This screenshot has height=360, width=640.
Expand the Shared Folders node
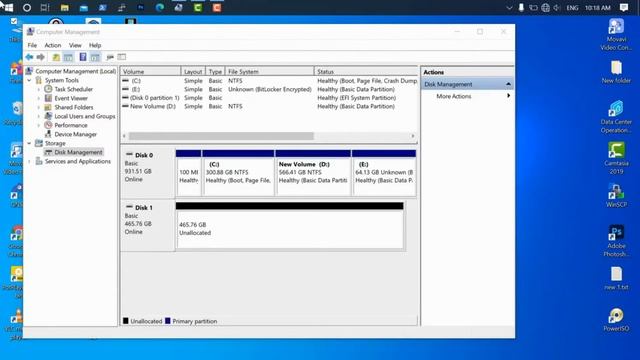tap(39, 107)
